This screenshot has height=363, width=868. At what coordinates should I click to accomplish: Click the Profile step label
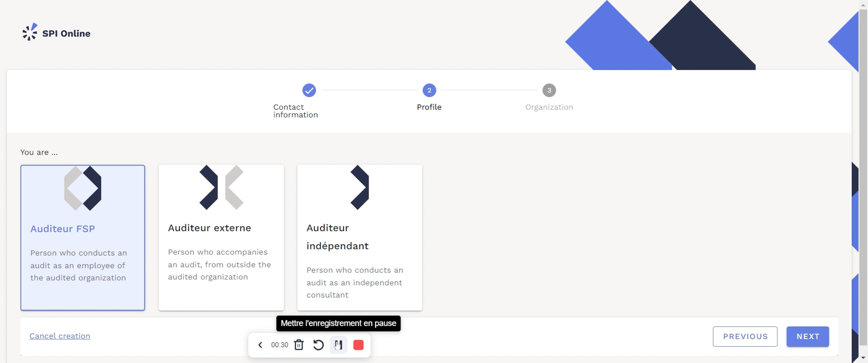(x=429, y=107)
